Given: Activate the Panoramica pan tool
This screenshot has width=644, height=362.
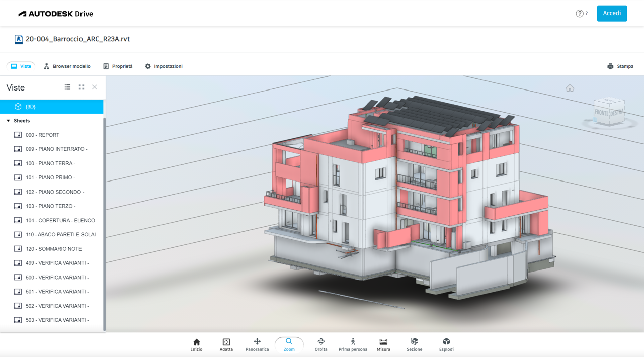Looking at the screenshot, I should pos(257,344).
